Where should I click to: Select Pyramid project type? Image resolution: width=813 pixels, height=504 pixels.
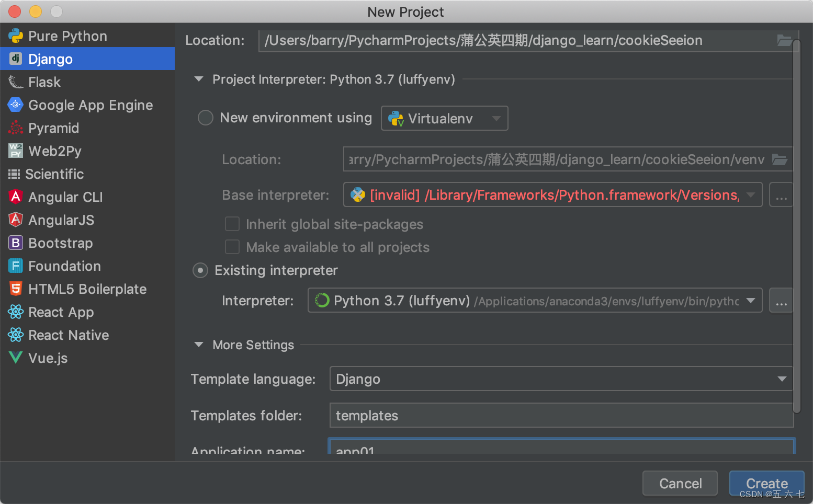tap(87, 128)
